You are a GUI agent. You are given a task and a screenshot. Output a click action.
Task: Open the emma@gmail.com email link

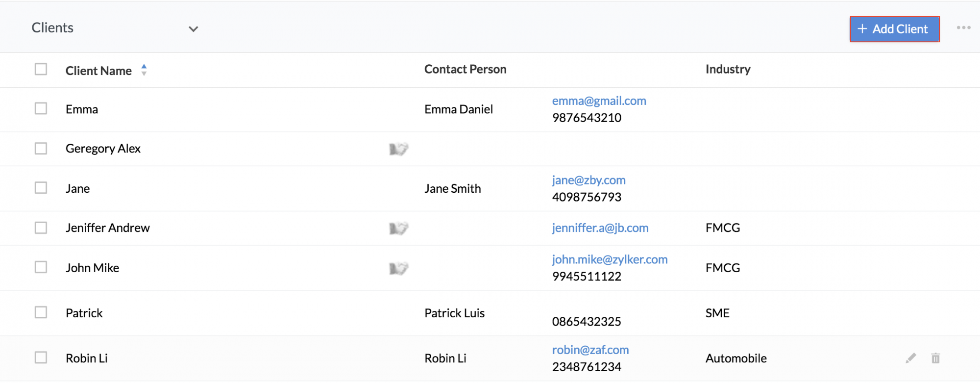point(599,101)
